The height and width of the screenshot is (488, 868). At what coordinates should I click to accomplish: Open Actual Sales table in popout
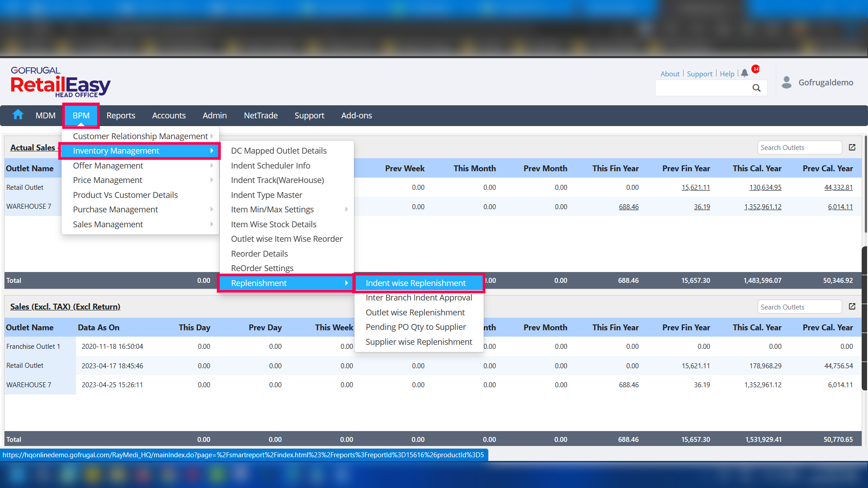point(852,148)
